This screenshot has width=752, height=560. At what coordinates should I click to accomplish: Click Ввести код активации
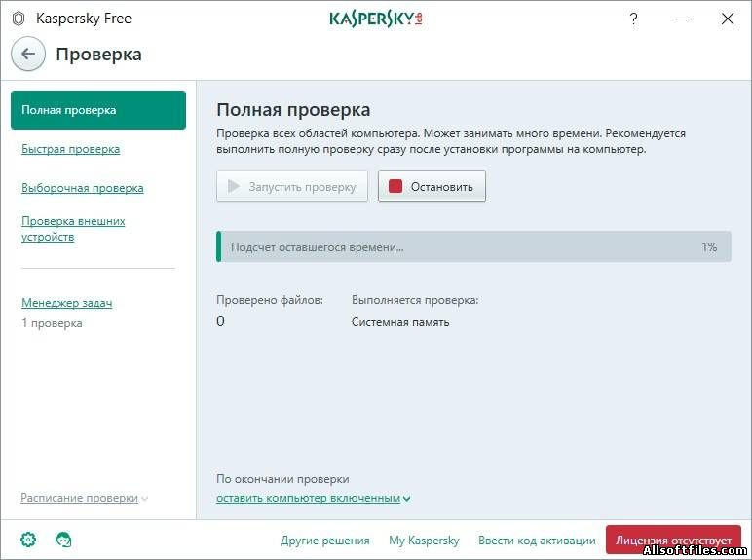point(537,541)
